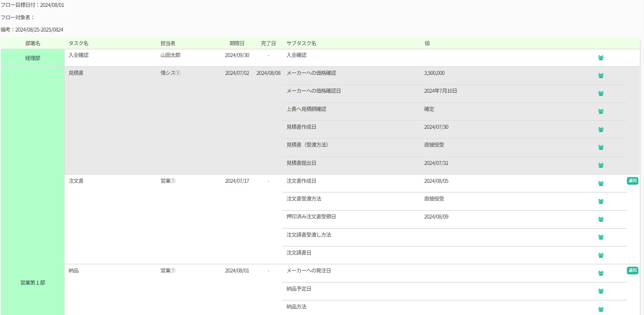Image resolution: width=644 pixels, height=315 pixels.
Task: Click the 3,500,000 value cell
Action: [x=434, y=73]
